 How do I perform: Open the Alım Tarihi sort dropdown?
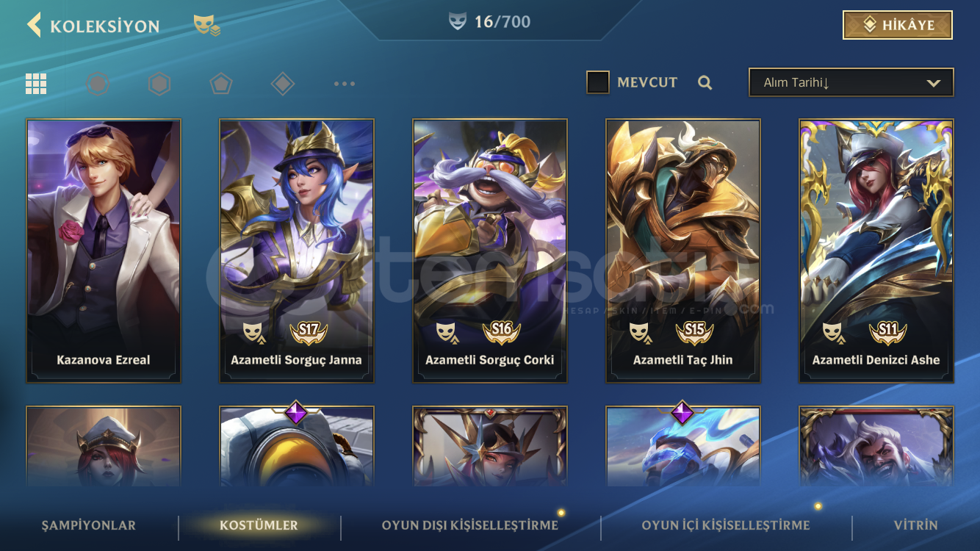[x=851, y=82]
